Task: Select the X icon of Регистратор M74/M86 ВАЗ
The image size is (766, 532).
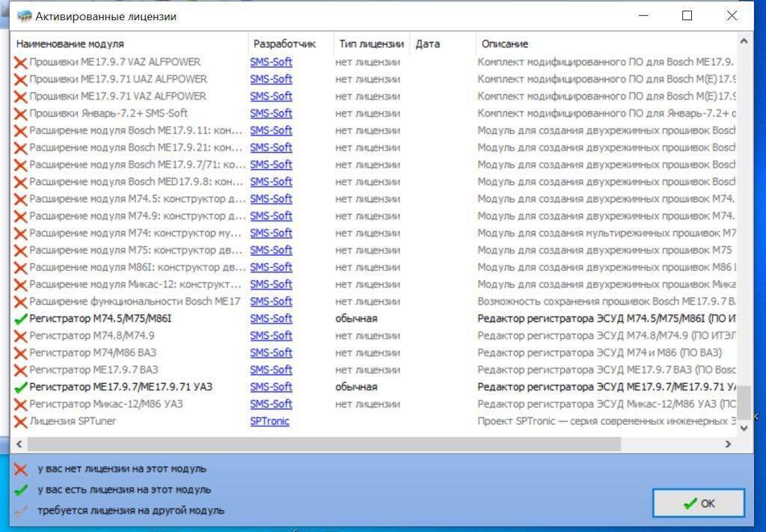Action: (x=20, y=353)
